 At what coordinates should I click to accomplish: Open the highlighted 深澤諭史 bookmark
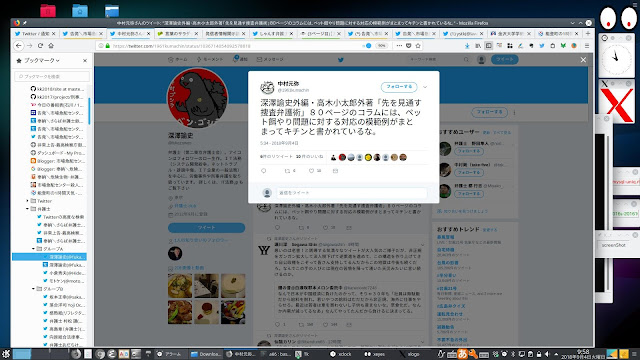[x=49, y=257]
